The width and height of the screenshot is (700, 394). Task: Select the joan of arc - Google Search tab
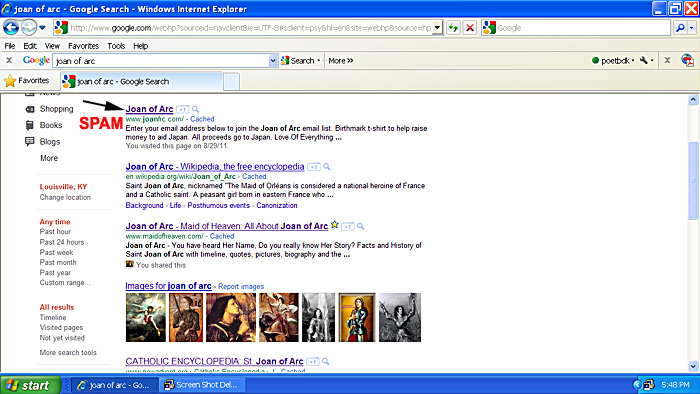[142, 82]
